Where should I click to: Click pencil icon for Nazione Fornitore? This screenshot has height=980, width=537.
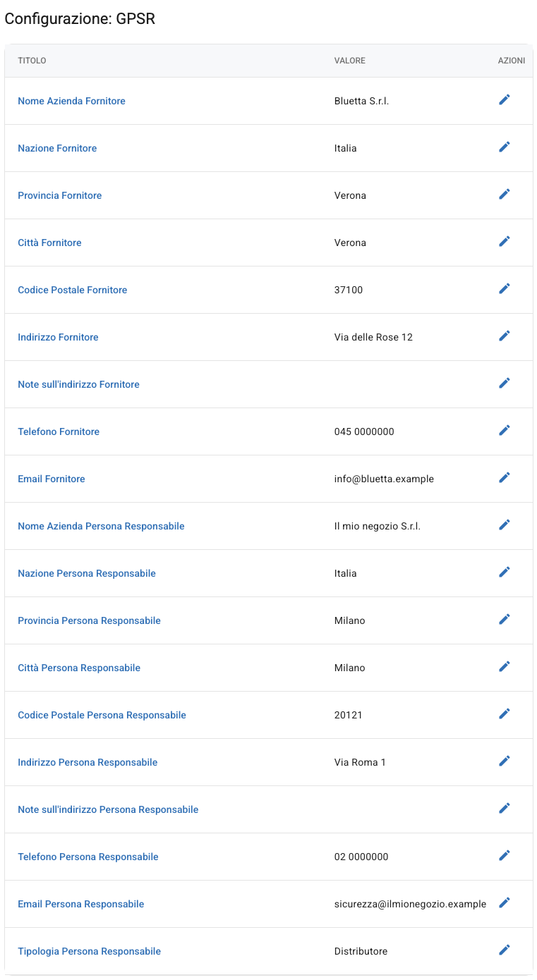[x=504, y=147]
